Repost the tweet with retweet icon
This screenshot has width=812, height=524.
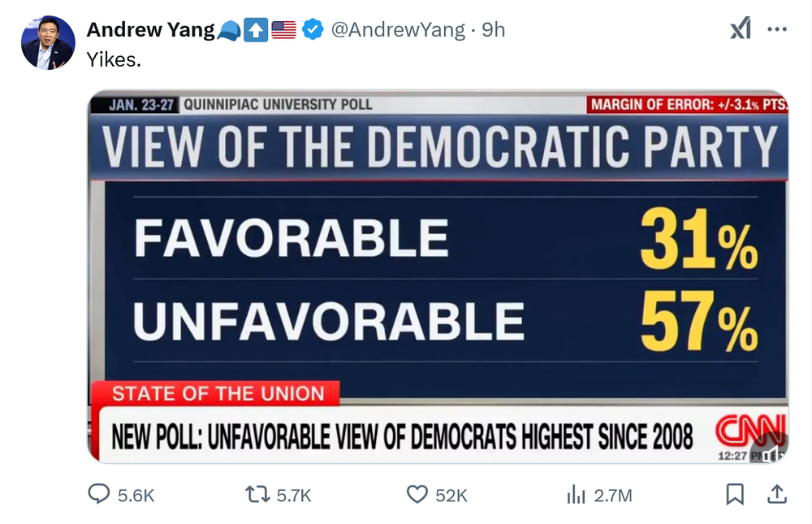257,494
